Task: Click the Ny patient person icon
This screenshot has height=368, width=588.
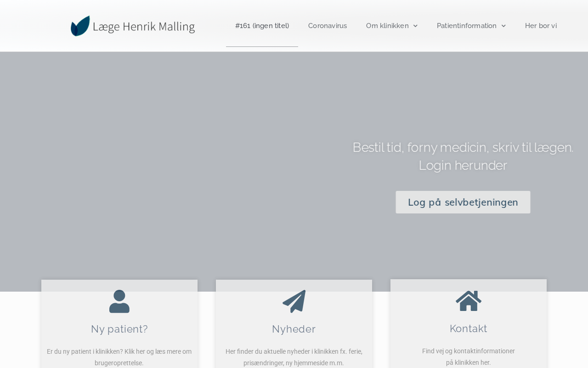Action: point(119,301)
